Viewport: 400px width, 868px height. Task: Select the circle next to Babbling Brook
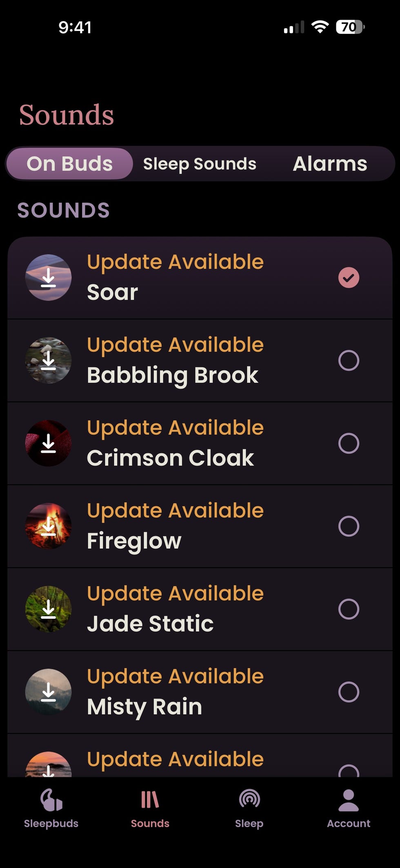(348, 360)
